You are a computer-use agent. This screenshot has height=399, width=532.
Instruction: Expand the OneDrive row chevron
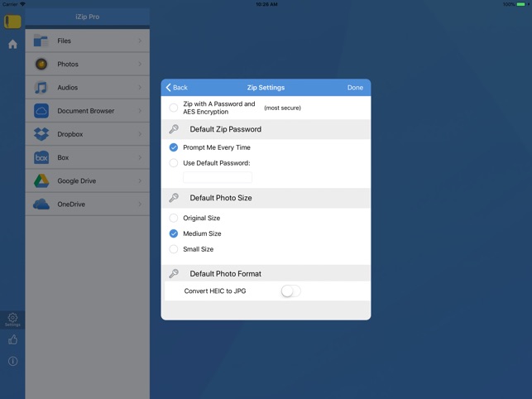tap(140, 204)
